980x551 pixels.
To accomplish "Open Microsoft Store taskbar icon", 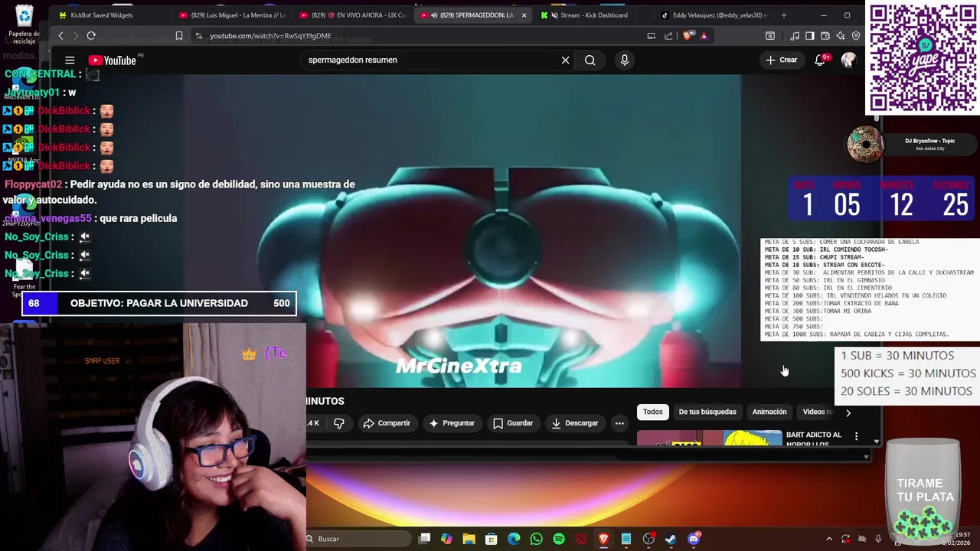I will coord(492,539).
